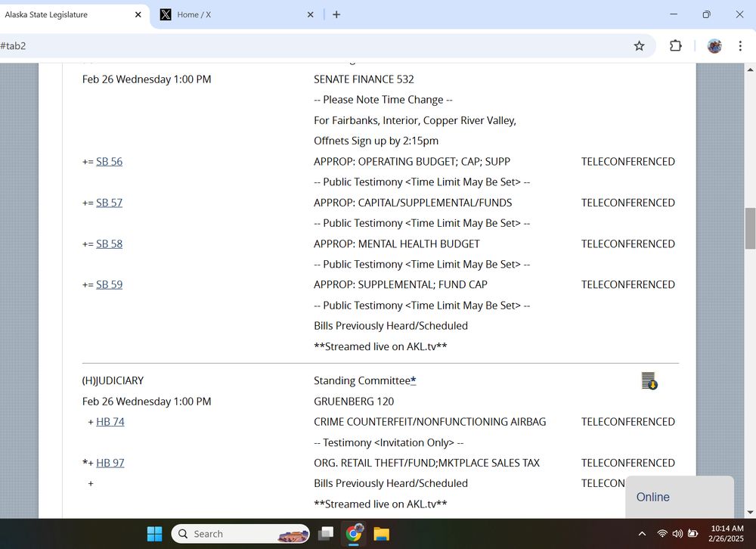756x549 pixels.
Task: Select Please Note Time Change notice
Action: 383,100
